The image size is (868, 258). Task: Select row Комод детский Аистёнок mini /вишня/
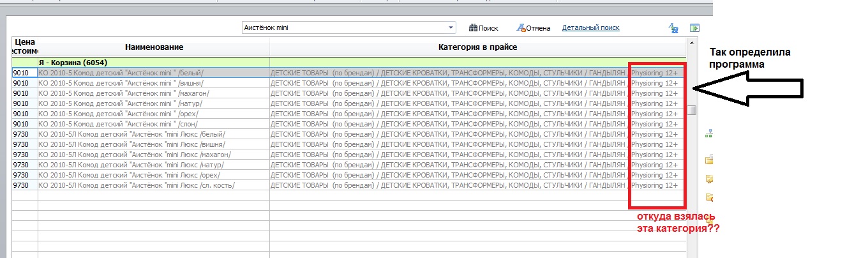[348, 83]
